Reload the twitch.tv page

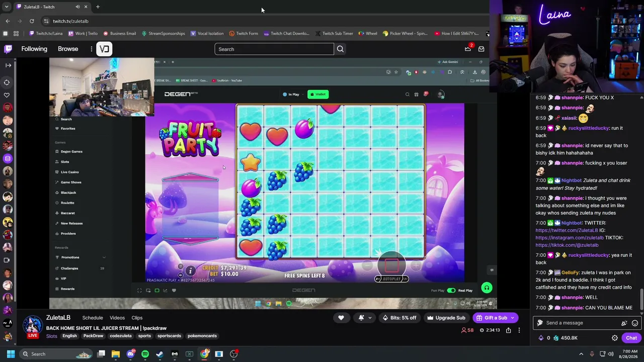[32, 21]
